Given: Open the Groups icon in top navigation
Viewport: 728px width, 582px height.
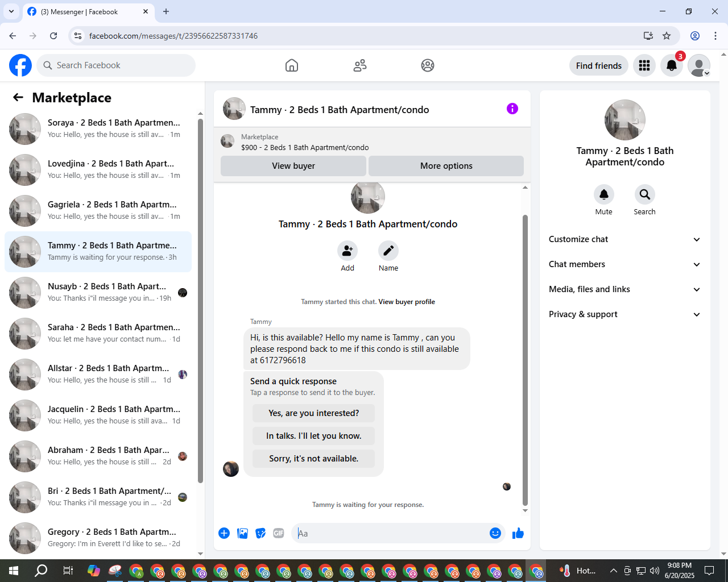Looking at the screenshot, I should tap(428, 65).
